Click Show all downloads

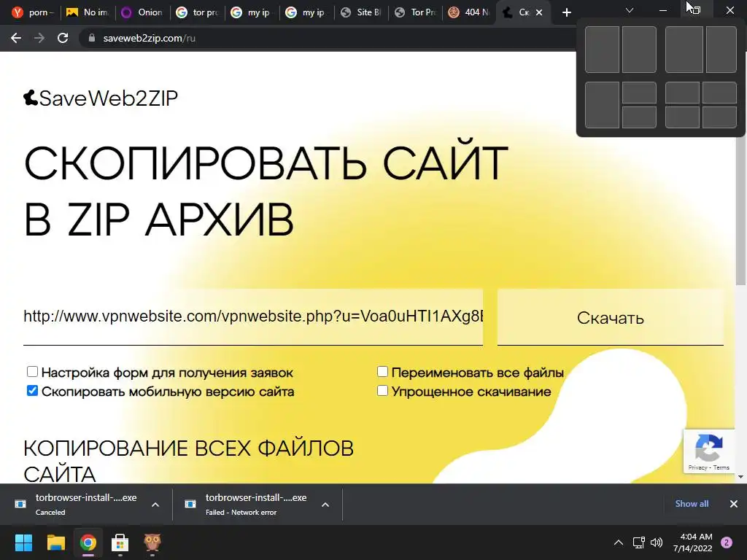point(692,504)
